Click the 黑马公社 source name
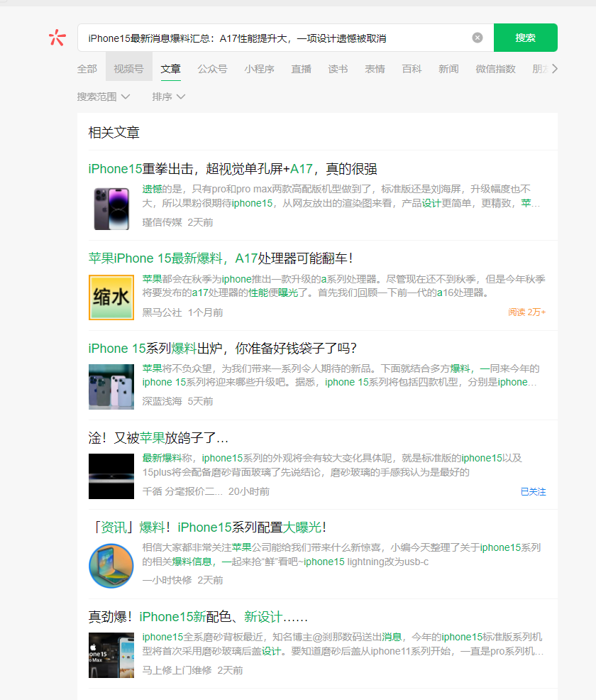 tap(162, 312)
